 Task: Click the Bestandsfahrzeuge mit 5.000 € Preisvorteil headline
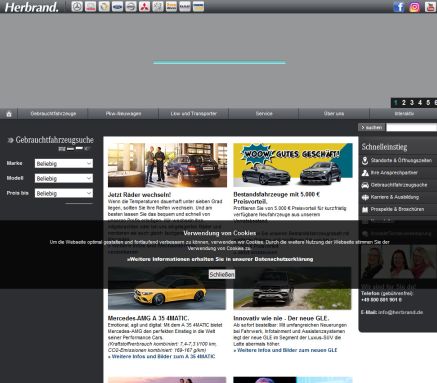(x=277, y=198)
